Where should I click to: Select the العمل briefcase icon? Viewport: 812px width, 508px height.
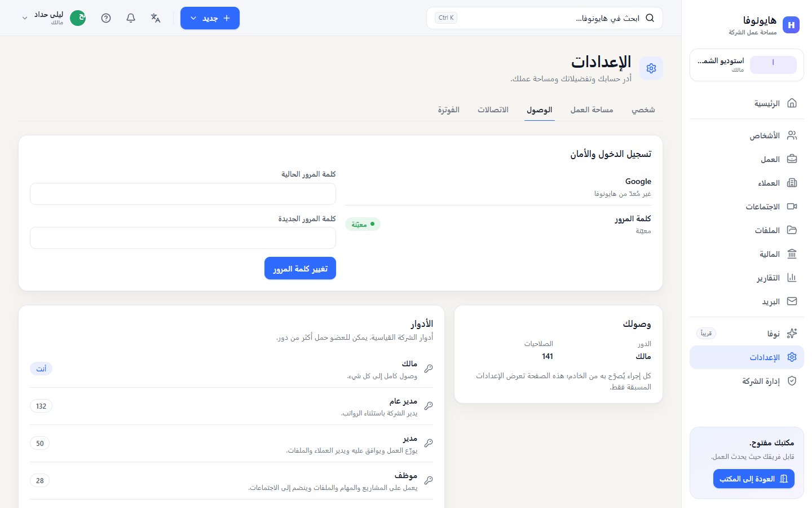(x=792, y=159)
